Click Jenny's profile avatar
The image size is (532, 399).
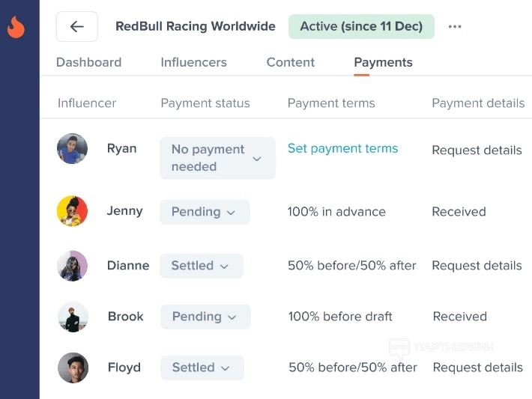(x=73, y=211)
